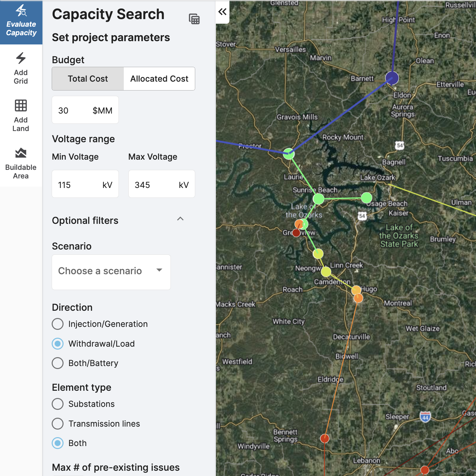The width and height of the screenshot is (476, 476).
Task: Select the dark blue substation near Eldon
Action: 392,78
